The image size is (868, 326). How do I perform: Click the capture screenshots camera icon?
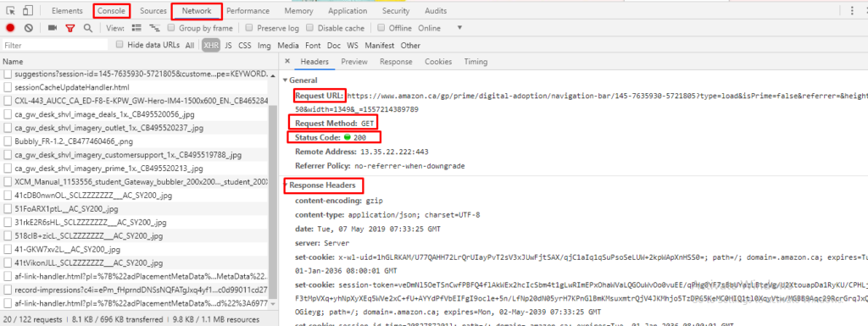[x=53, y=28]
